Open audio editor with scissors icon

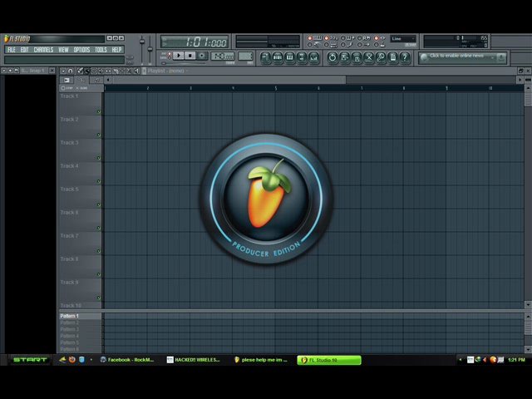369,57
